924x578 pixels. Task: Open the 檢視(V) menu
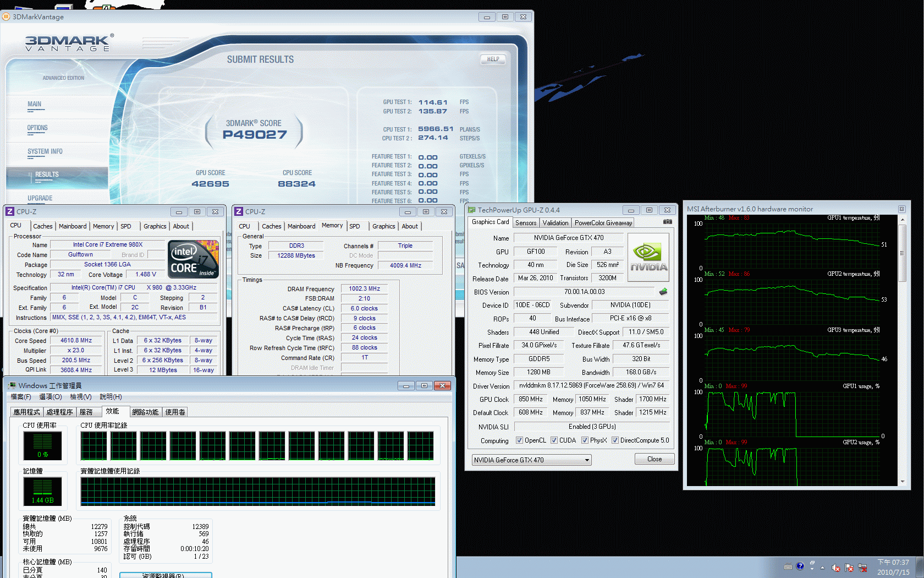point(80,397)
